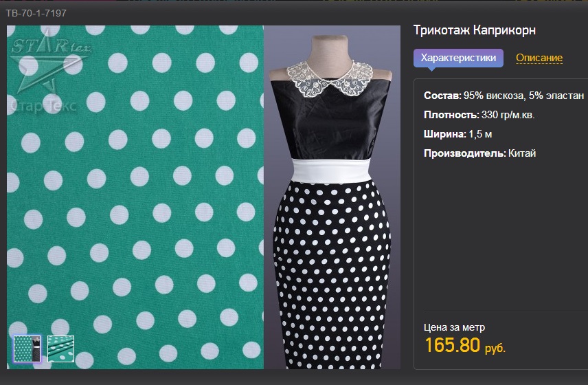Screen dimensions: 588x385
Task: Click the Производитель Китай line
Action: tap(479, 153)
